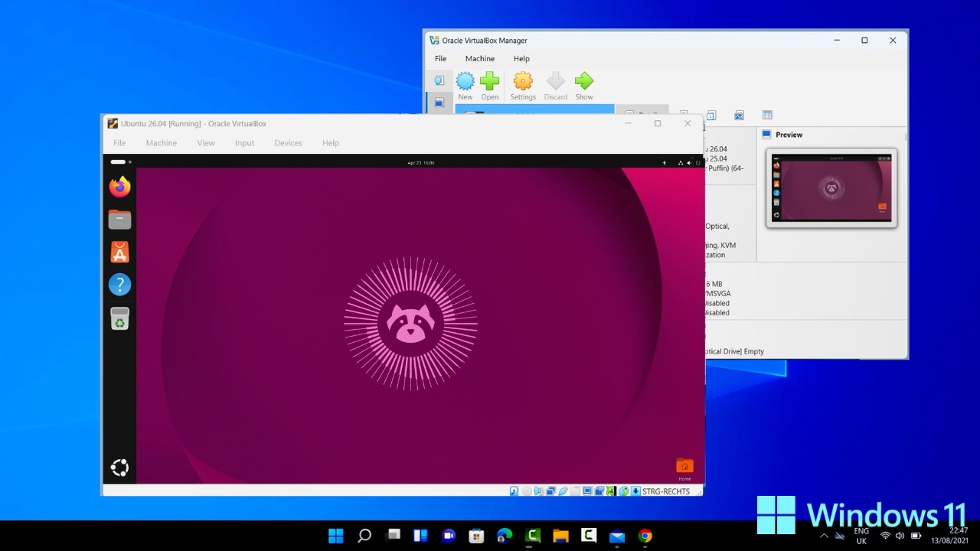Viewport: 980px width, 551px height.
Task: Open VM Settings gear in Manager toolbar
Action: (x=523, y=86)
